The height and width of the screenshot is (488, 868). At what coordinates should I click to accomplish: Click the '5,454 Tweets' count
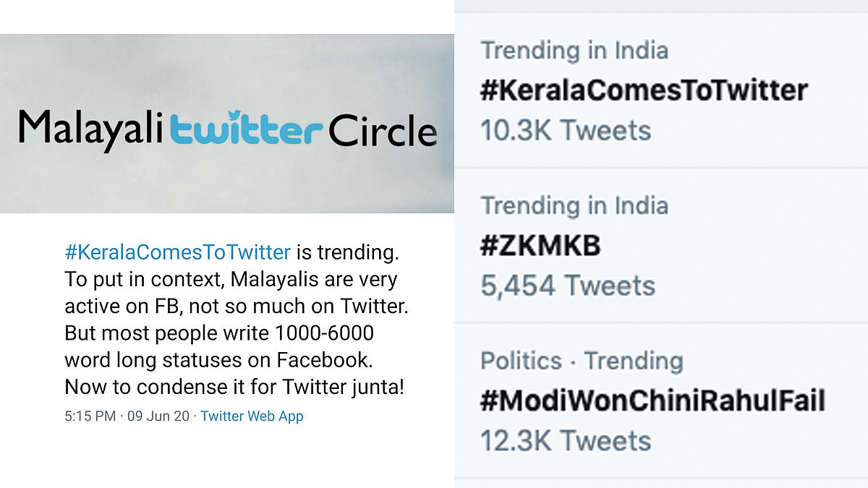click(x=568, y=286)
